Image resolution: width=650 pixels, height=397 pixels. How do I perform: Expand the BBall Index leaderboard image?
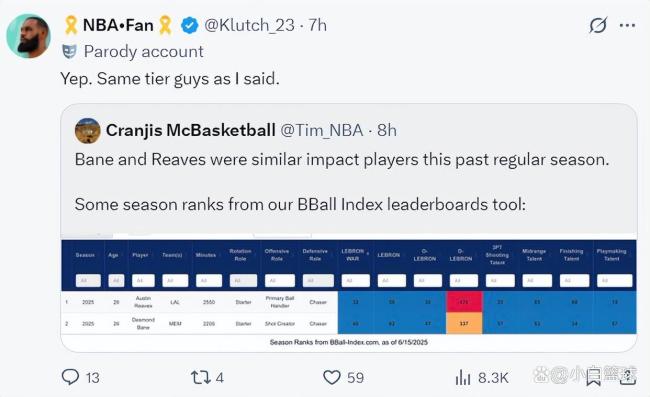tap(349, 292)
